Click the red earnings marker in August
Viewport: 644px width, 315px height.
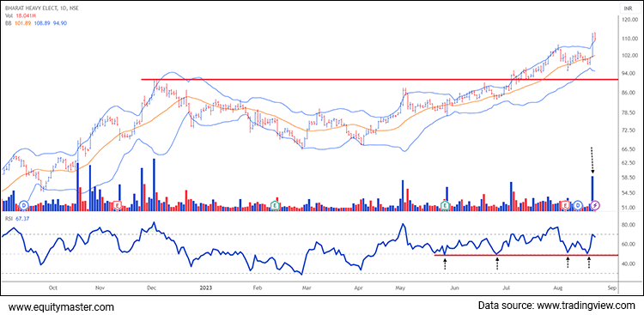click(566, 204)
